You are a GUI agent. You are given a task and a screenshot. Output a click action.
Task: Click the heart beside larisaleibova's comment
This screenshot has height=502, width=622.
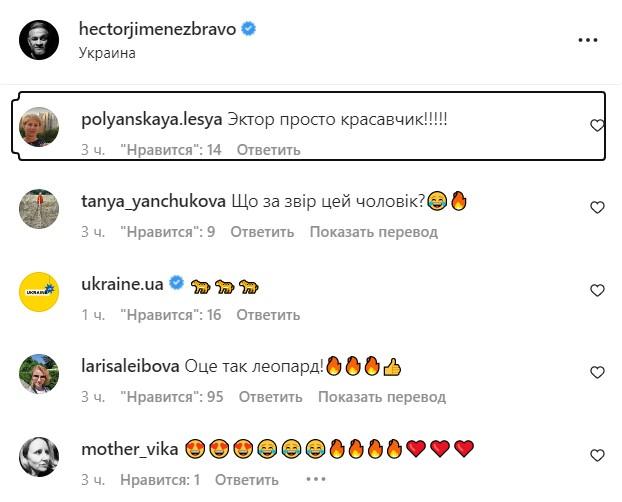pos(597,373)
